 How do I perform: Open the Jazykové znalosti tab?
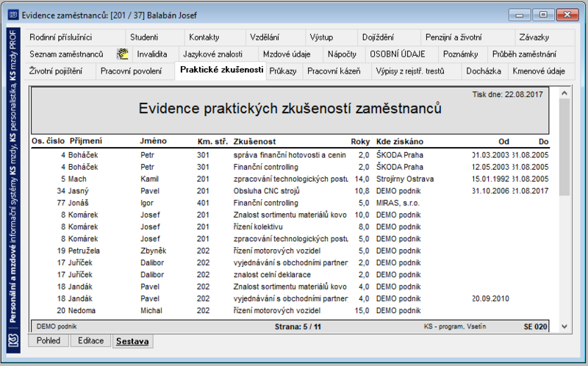pos(218,54)
